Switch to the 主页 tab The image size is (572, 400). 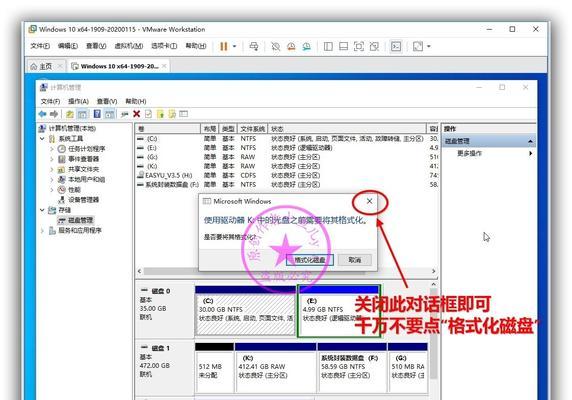point(46,66)
